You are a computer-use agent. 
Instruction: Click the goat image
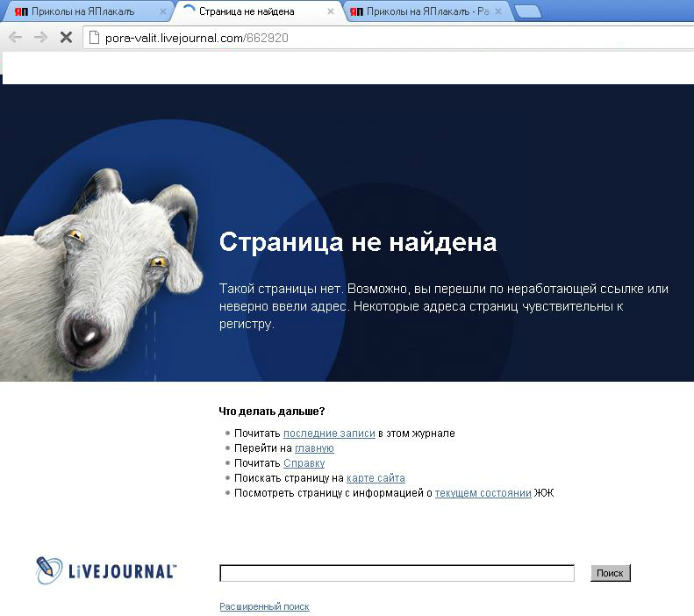[100, 275]
